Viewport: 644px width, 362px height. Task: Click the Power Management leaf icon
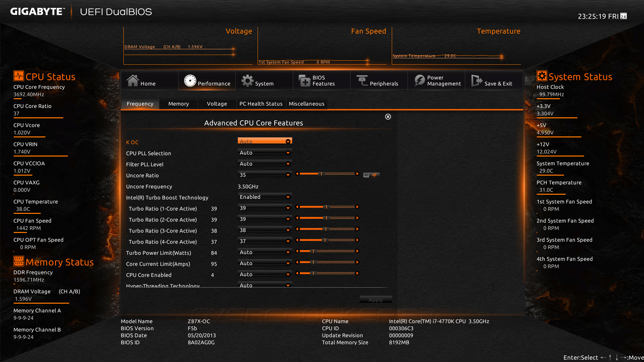tap(419, 80)
